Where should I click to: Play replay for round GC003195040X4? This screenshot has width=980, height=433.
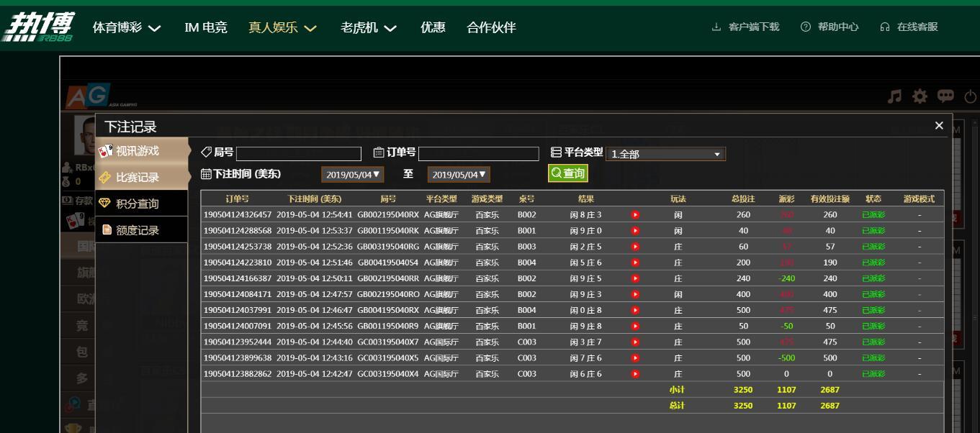pos(635,374)
